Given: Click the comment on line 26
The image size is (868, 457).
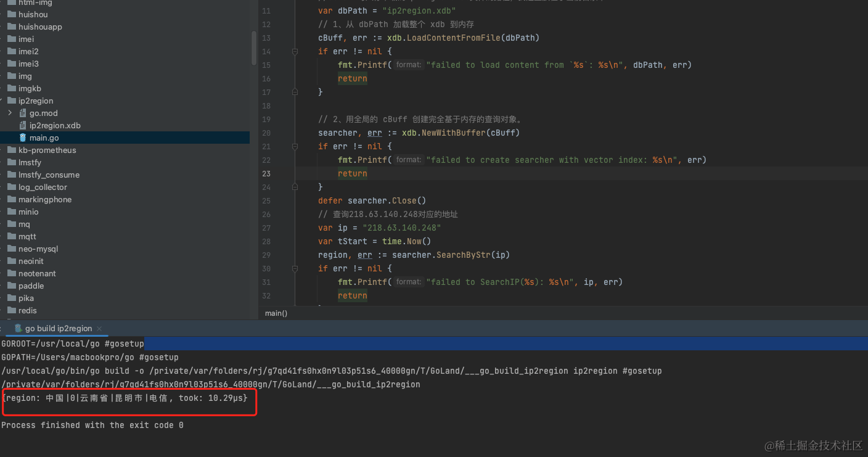Looking at the screenshot, I should click(388, 214).
